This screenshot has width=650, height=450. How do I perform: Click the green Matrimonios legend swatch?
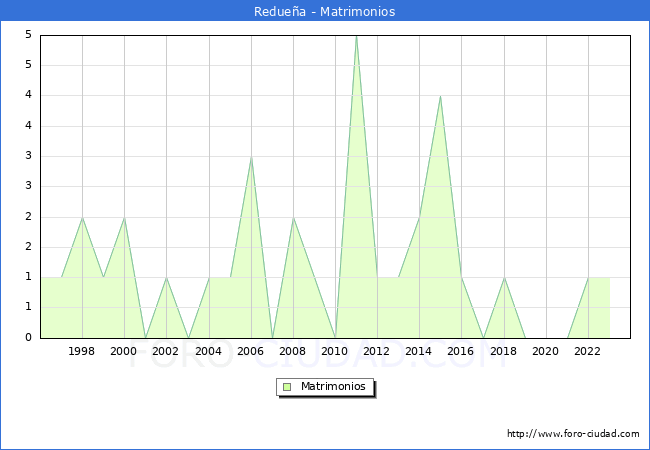pos(287,386)
